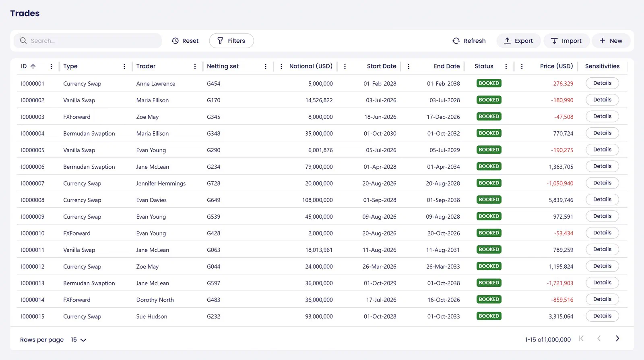
Task: Open the Type column options menu
Action: [124, 66]
